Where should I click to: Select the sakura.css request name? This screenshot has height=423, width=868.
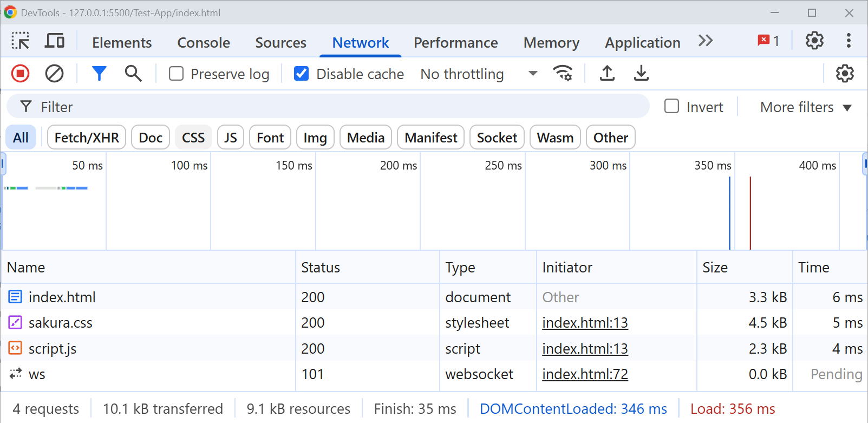click(x=61, y=323)
